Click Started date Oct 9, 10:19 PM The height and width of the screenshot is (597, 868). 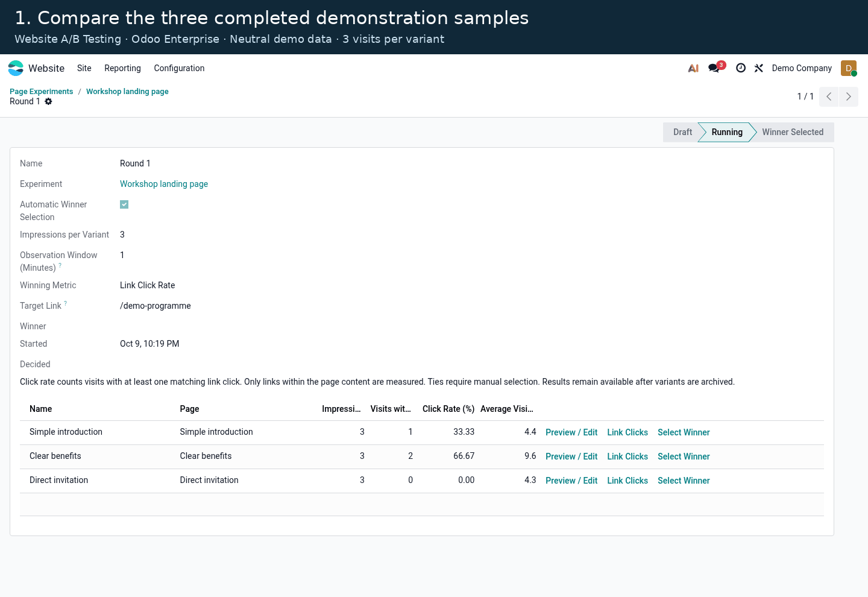[149, 344]
